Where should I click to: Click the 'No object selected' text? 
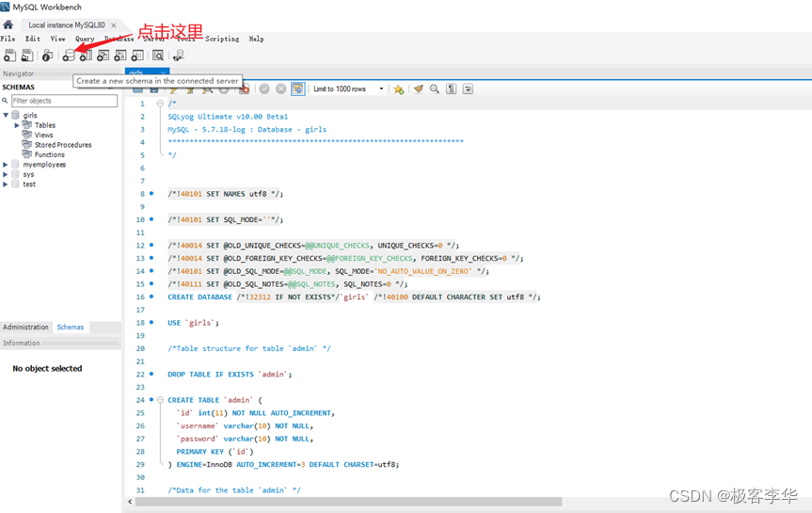(x=47, y=368)
